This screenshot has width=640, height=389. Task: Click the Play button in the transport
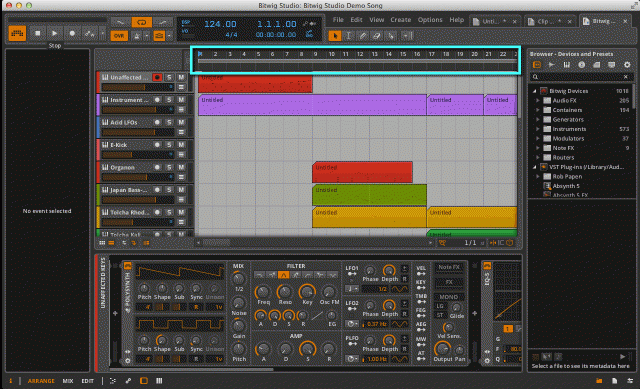point(54,33)
